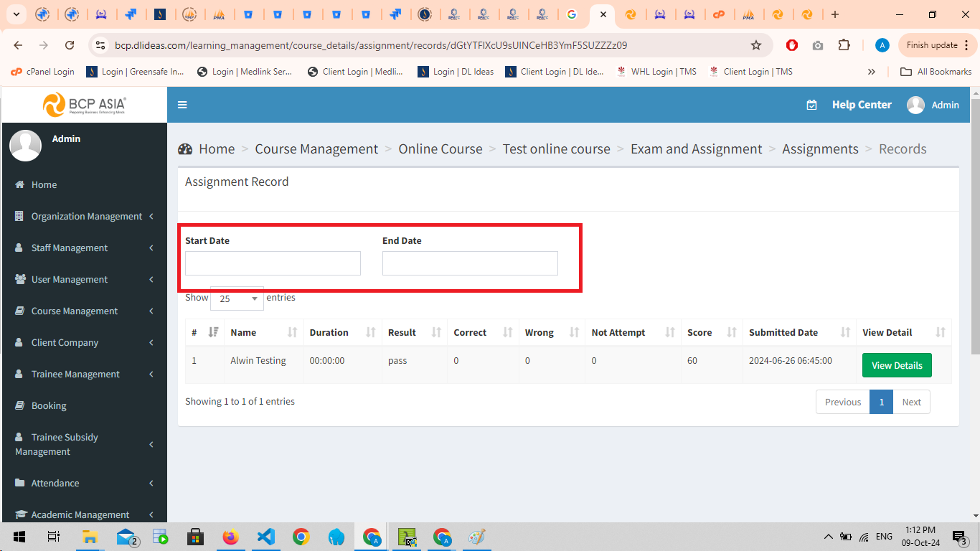The height and width of the screenshot is (551, 980).
Task: Expand the Course Management sidebar menu
Action: click(84, 311)
